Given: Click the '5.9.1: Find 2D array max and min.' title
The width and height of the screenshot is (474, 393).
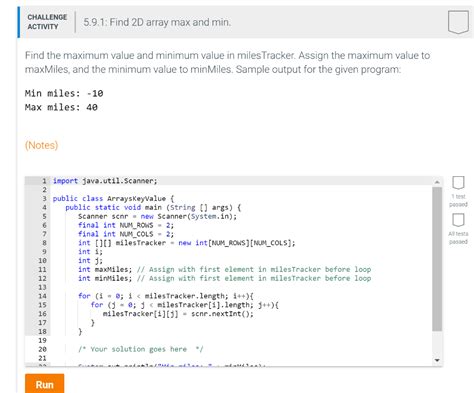Looking at the screenshot, I should (157, 22).
